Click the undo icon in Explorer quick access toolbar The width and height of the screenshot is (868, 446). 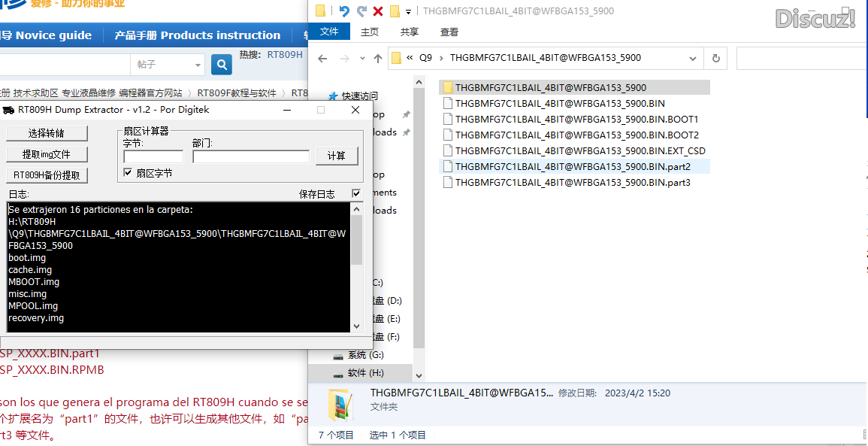point(344,11)
